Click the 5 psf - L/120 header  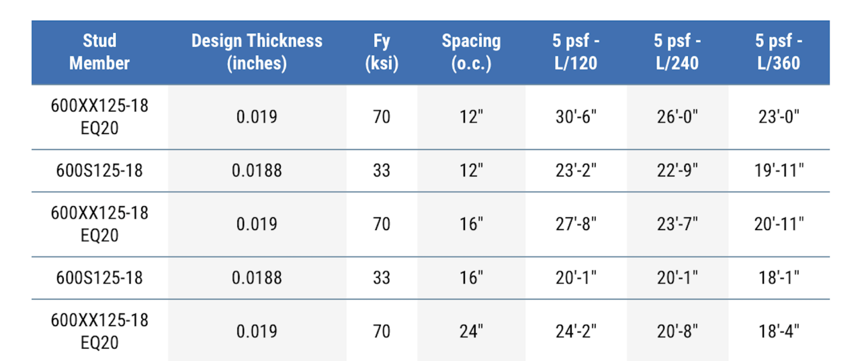576,52
